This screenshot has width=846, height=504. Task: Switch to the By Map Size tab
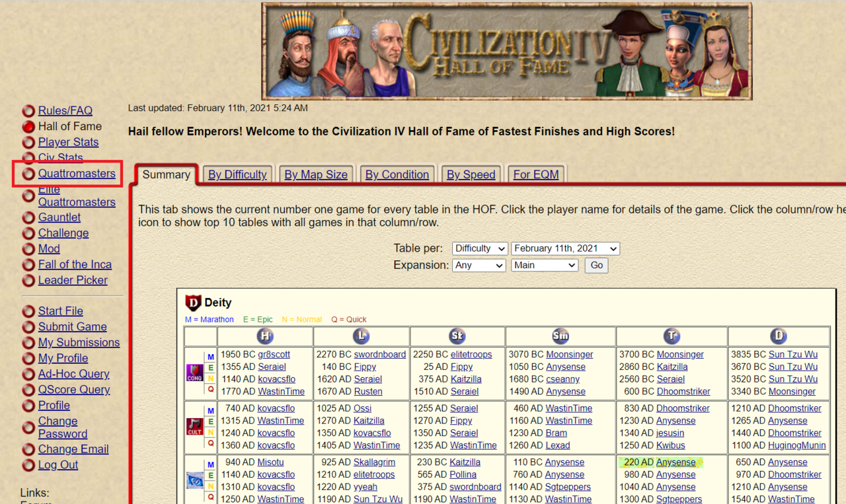pyautogui.click(x=316, y=174)
